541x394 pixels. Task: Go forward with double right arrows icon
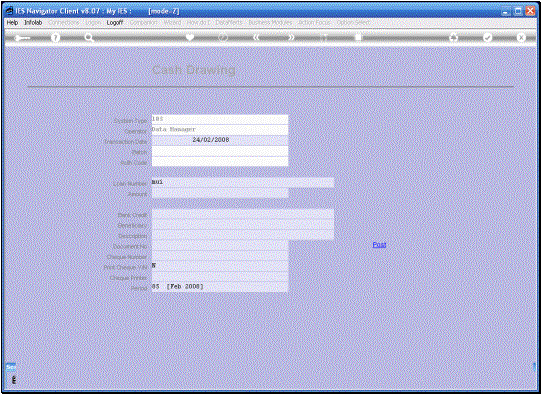click(x=291, y=37)
